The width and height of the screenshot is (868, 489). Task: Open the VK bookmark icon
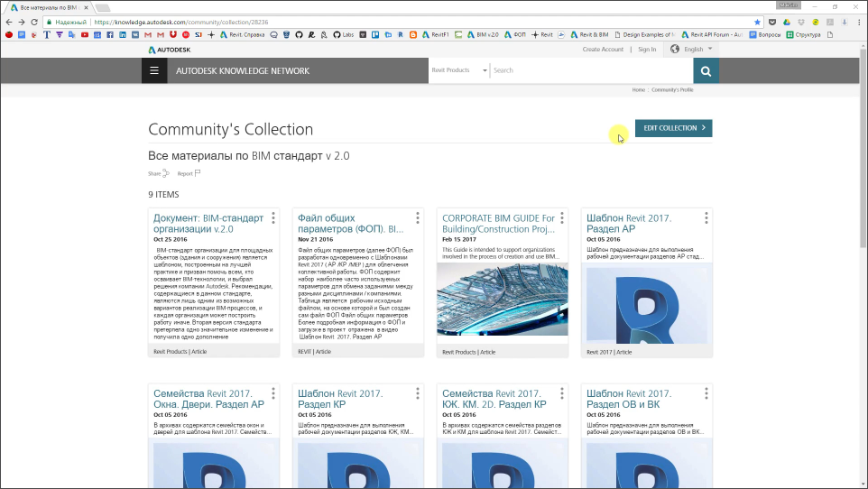click(135, 35)
